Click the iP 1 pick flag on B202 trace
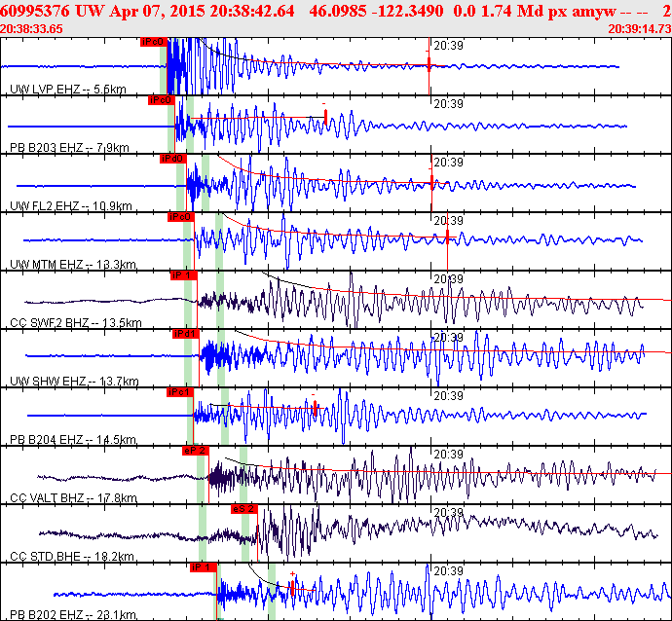 [x=204, y=567]
